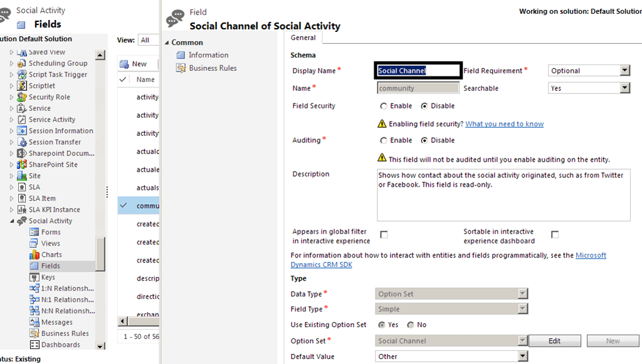
Task: Click the Forms node icon
Action: pos(34,232)
